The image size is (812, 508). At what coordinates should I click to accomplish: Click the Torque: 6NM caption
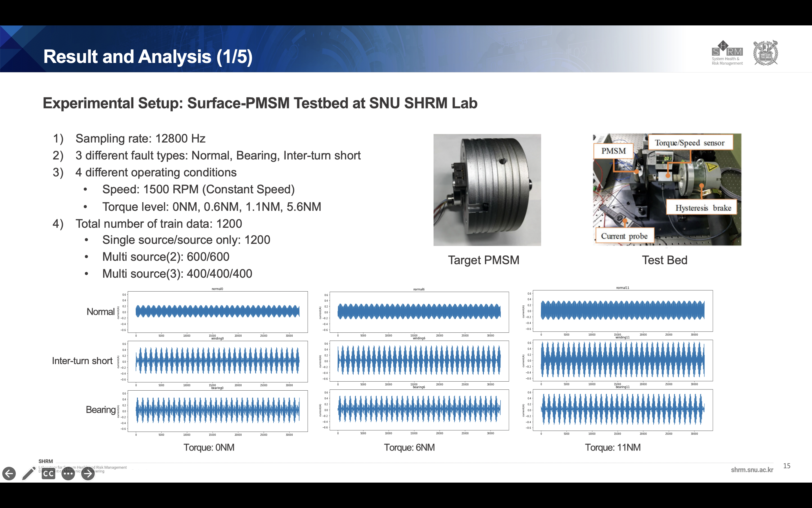(x=409, y=448)
